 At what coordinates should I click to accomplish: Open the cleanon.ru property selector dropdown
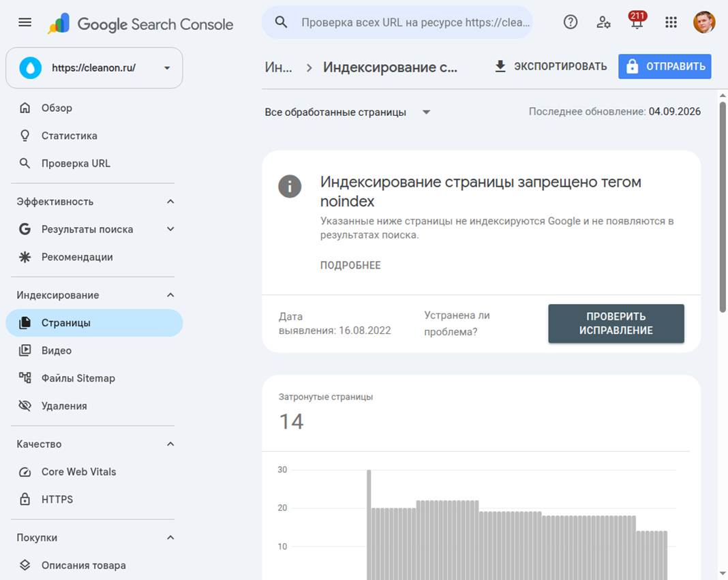point(94,67)
